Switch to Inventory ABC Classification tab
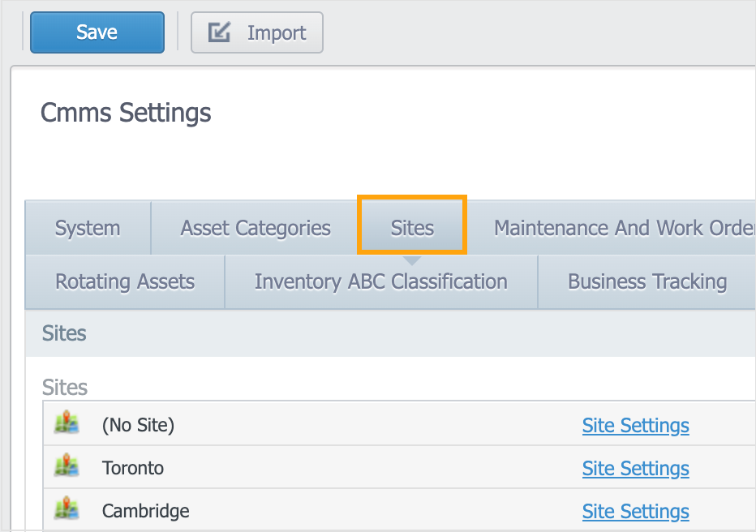 click(x=380, y=282)
